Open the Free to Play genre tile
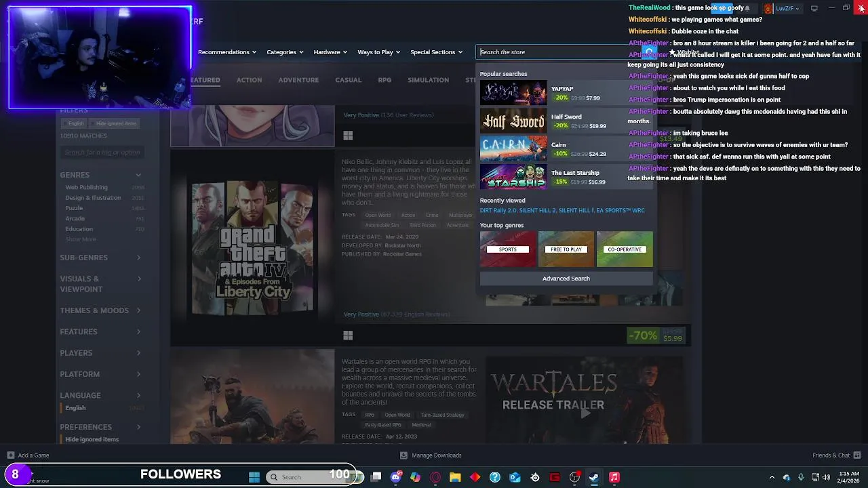Screen dimensions: 868x488 [566, 249]
